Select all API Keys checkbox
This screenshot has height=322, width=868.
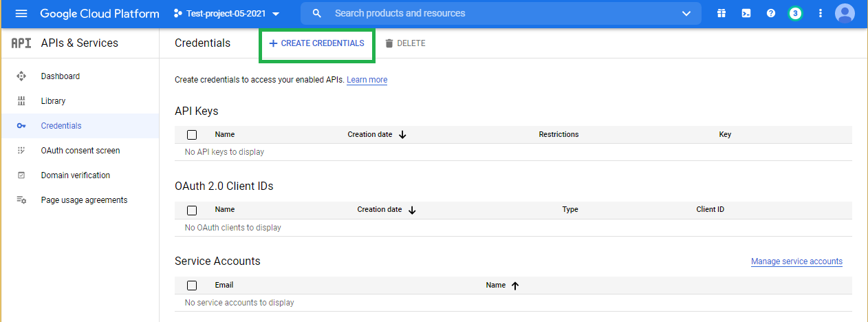tap(192, 135)
